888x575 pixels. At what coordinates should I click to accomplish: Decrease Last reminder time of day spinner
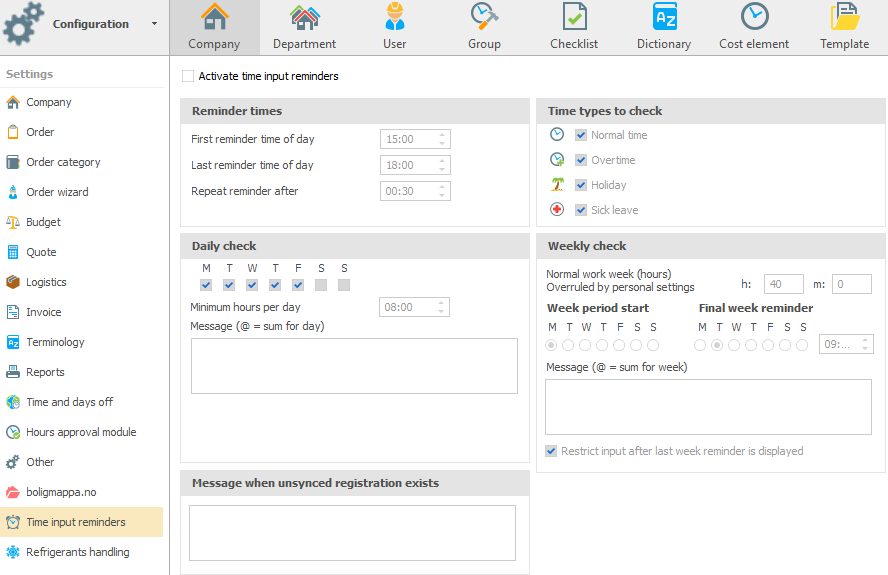[x=442, y=169]
